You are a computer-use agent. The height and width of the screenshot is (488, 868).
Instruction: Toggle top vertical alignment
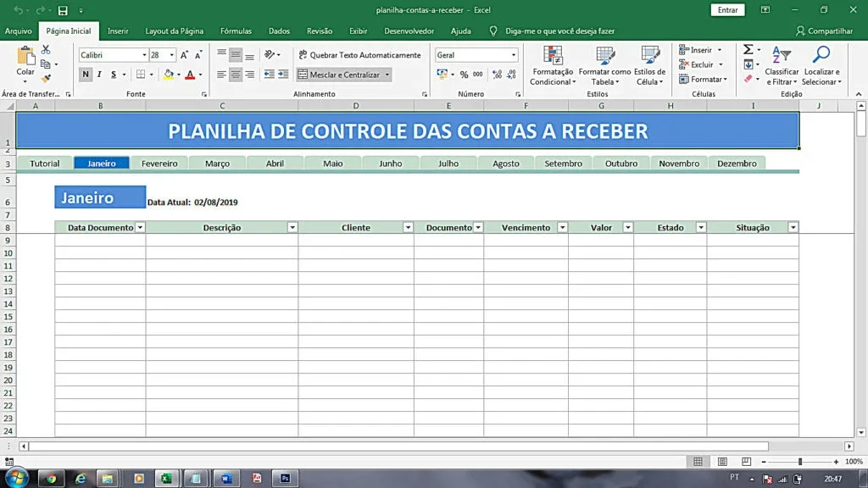tap(221, 54)
